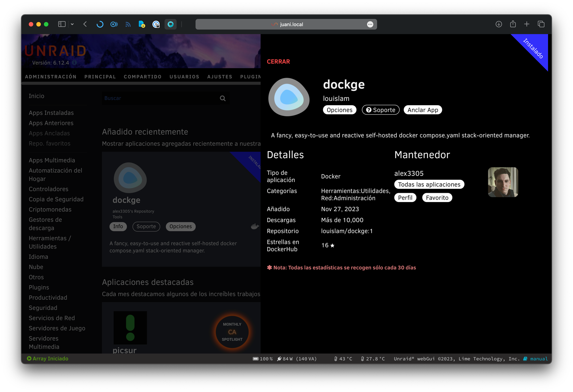
Task: Click the louislam/dockge:1 repository value
Action: pos(347,231)
